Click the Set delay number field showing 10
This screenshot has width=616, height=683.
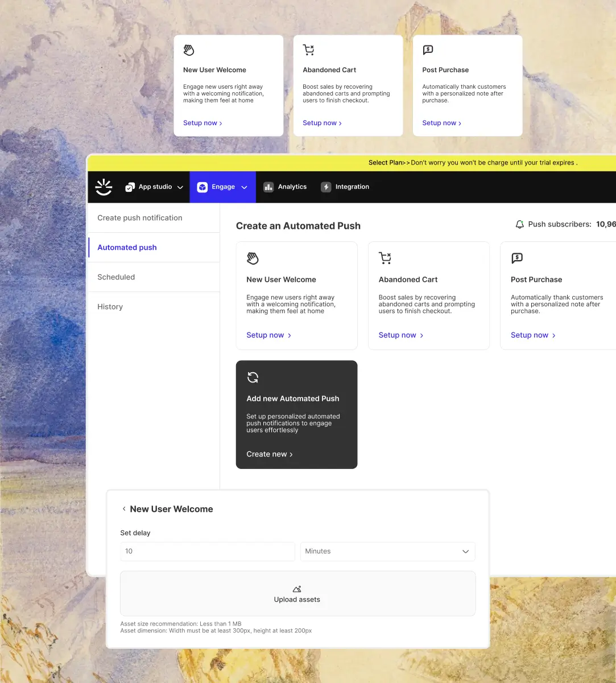pyautogui.click(x=208, y=552)
